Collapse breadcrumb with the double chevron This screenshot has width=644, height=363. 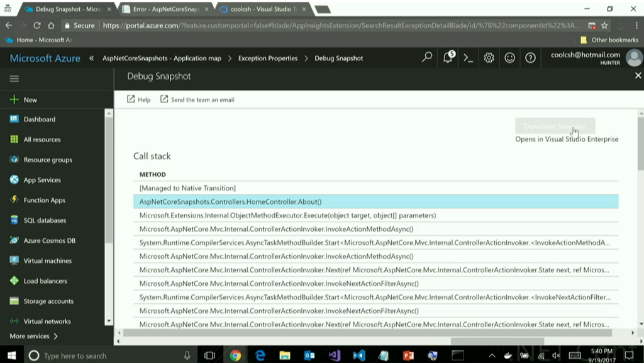pyautogui.click(x=92, y=59)
